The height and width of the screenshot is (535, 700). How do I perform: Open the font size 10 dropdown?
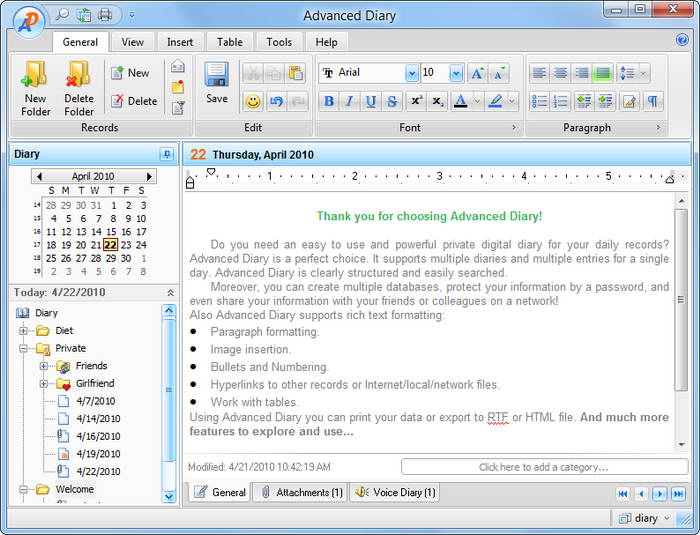click(x=456, y=73)
